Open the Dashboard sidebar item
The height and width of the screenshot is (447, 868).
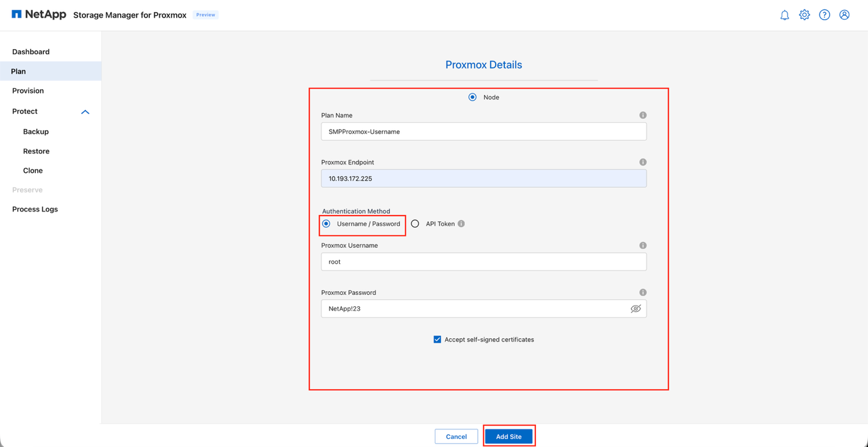(30, 52)
